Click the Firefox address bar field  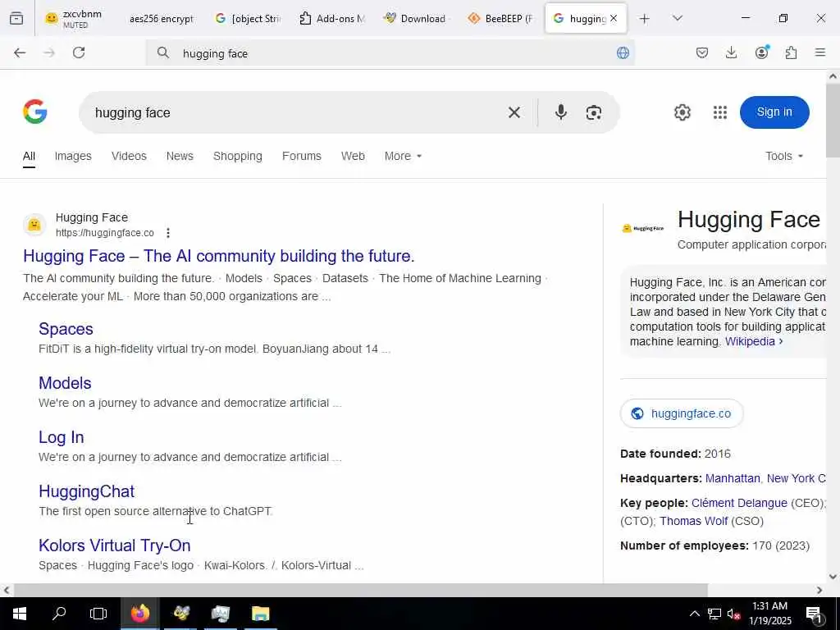point(390,53)
